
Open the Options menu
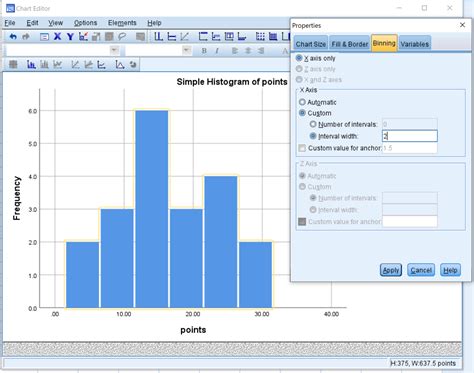(x=85, y=23)
